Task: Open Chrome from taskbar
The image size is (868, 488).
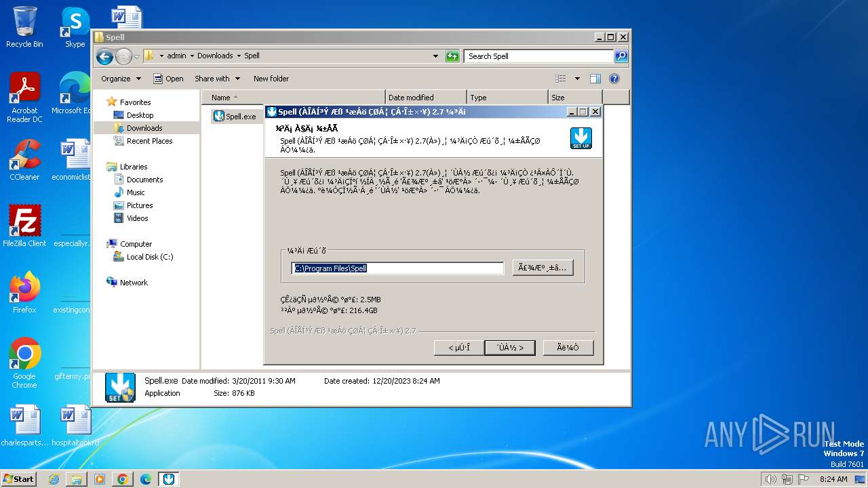Action: click(x=123, y=479)
